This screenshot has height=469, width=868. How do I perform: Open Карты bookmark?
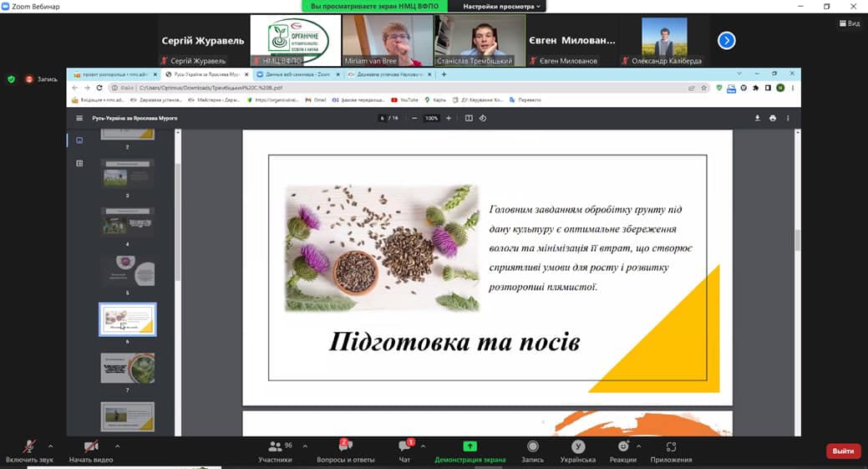point(435,100)
